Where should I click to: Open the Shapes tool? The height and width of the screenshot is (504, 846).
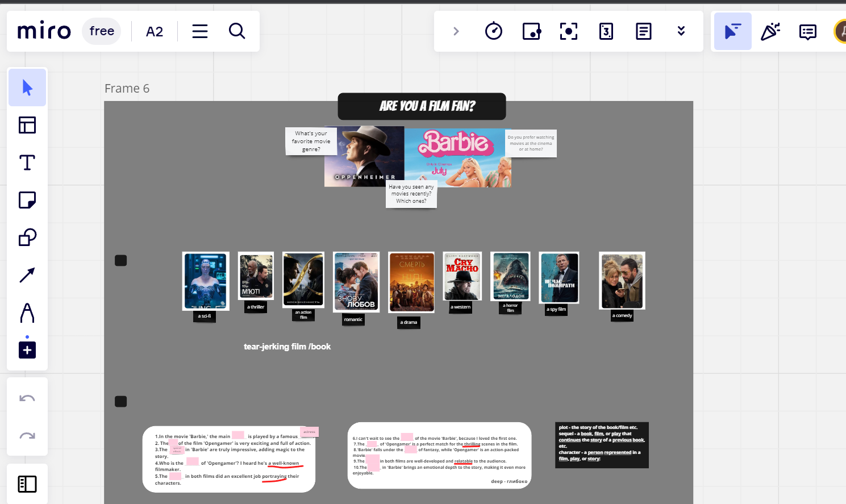click(x=27, y=238)
